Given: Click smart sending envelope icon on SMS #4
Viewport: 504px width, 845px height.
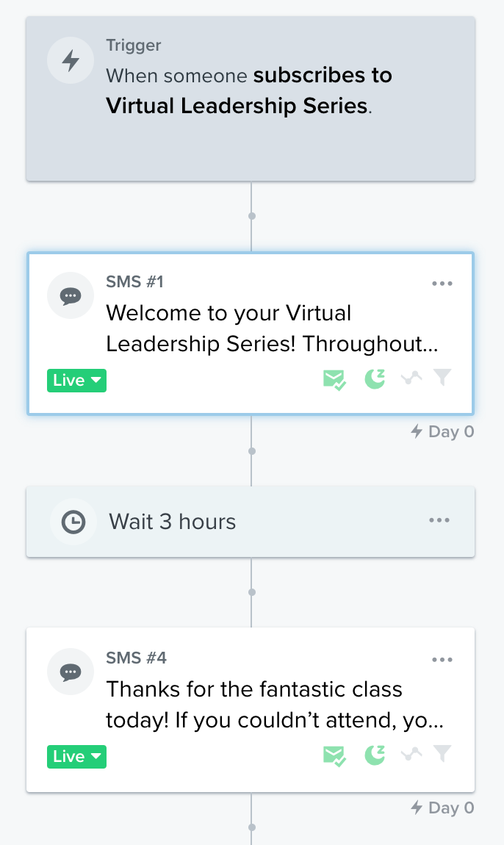Looking at the screenshot, I should [x=334, y=756].
